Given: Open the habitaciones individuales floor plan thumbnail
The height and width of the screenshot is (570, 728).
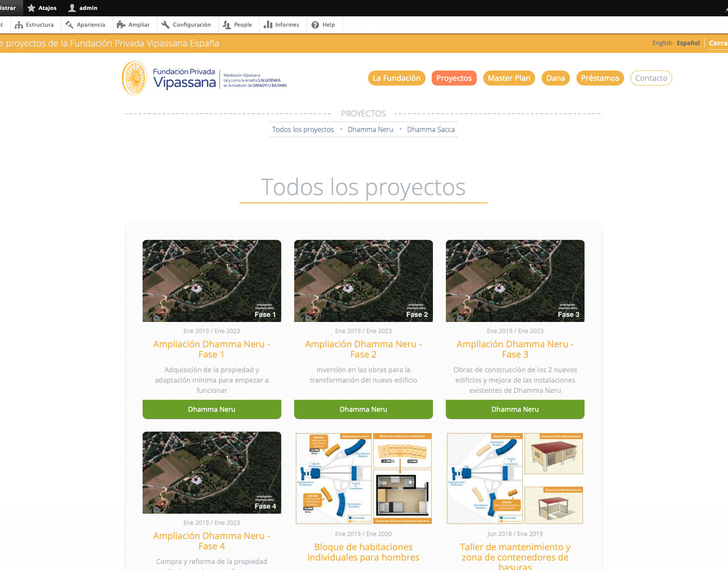Looking at the screenshot, I should click(363, 478).
